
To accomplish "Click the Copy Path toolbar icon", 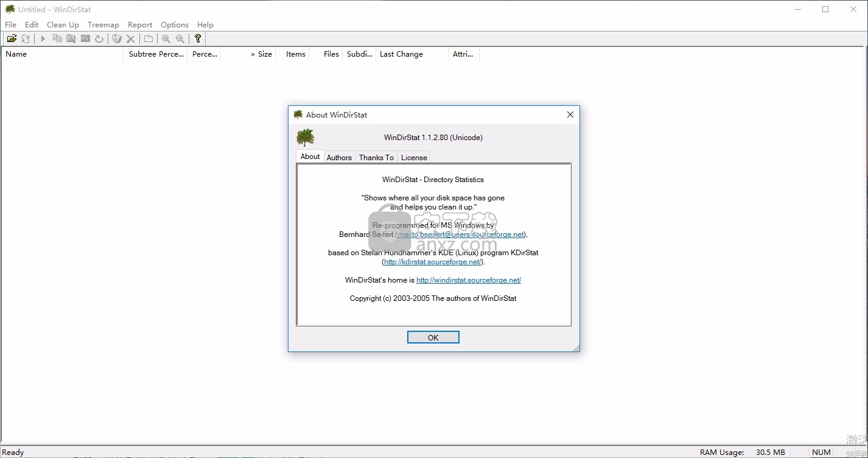I will coord(57,38).
